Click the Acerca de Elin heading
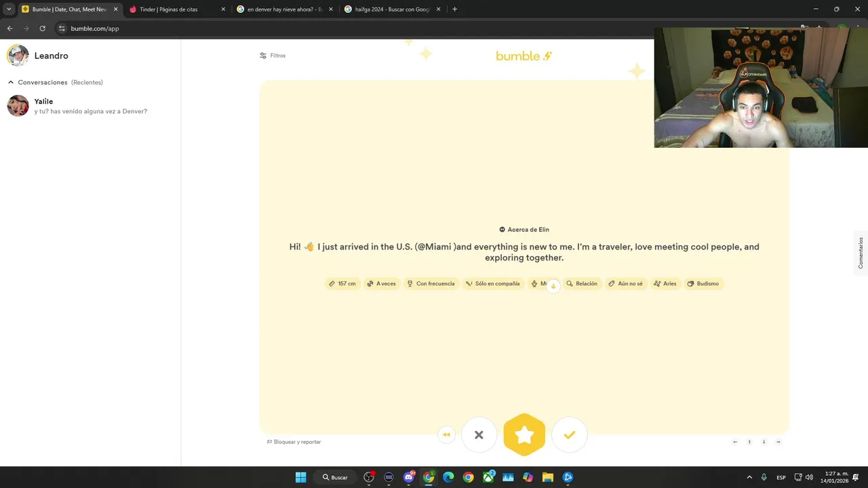Viewport: 868px width, 488px height. [x=524, y=230]
